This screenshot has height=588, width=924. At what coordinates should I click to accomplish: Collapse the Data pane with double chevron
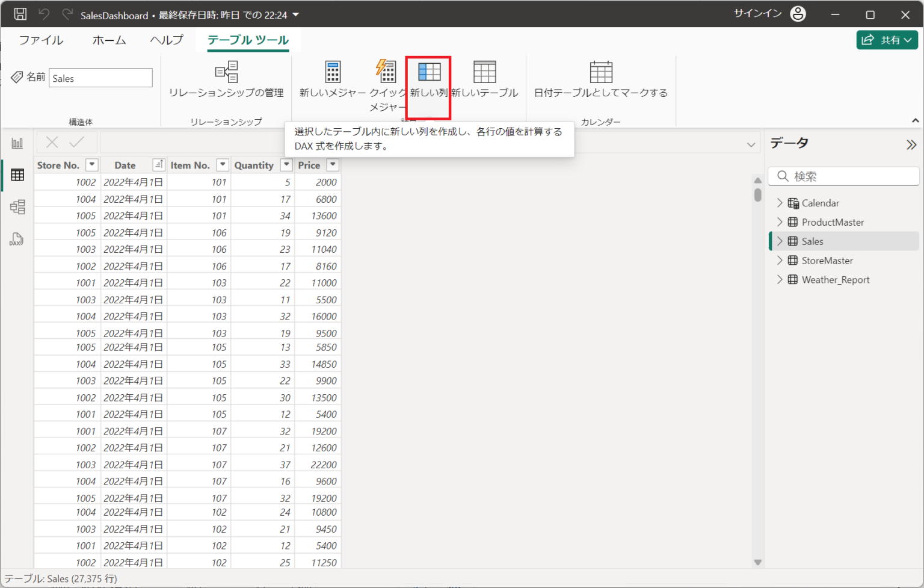pyautogui.click(x=911, y=144)
